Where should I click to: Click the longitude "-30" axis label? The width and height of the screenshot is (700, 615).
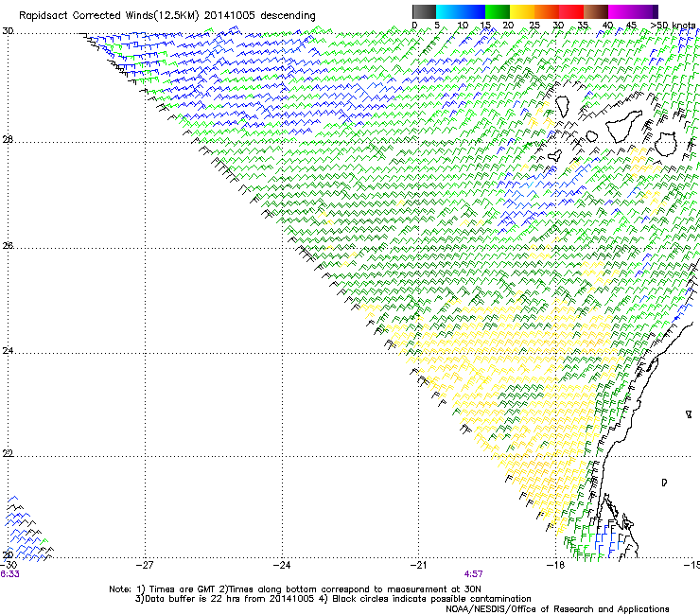[x=9, y=565]
